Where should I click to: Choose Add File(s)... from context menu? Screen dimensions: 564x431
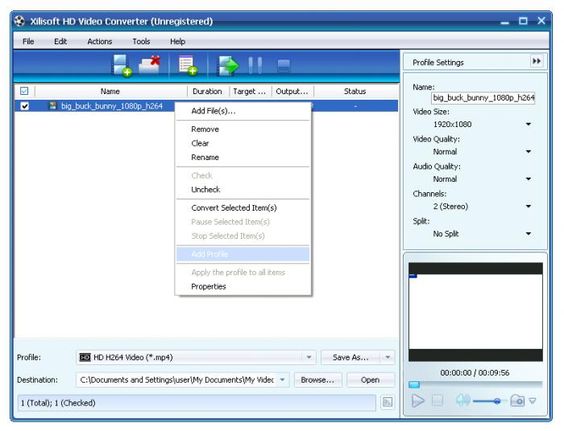point(243,111)
